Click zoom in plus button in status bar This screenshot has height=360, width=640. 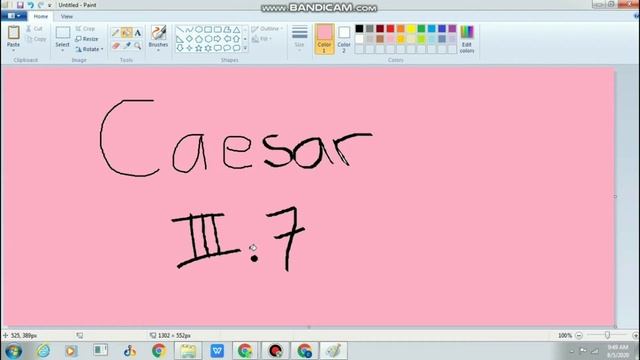(x=636, y=336)
